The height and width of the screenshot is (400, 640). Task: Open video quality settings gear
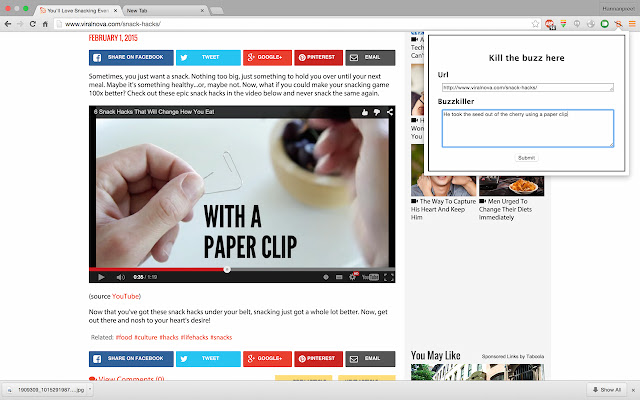(353, 277)
